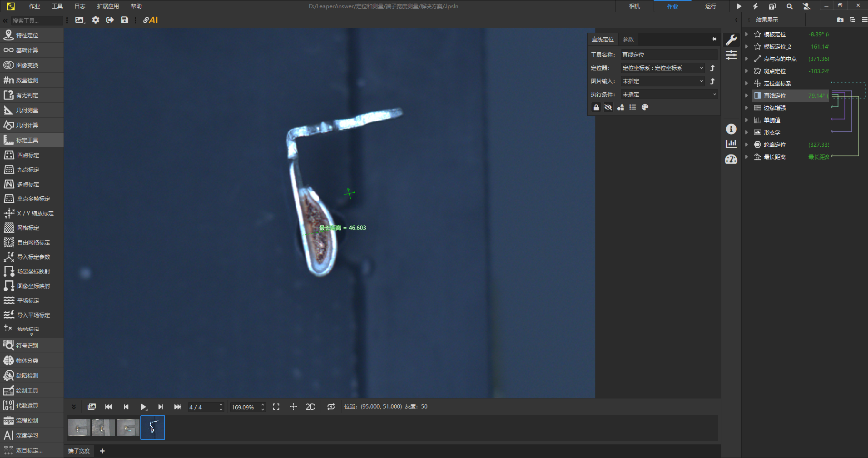Image resolution: width=868 pixels, height=458 pixels.
Task: Toggle the crossed-eye visibility icon
Action: pos(608,107)
